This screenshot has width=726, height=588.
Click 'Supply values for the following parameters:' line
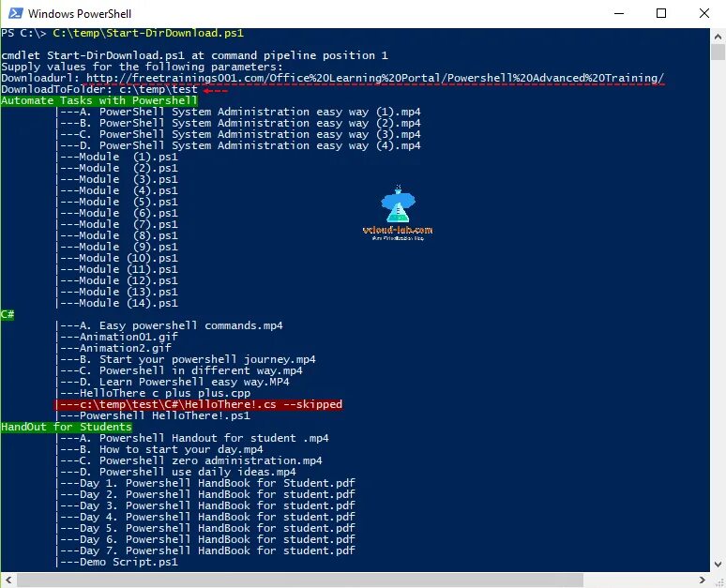(142, 67)
